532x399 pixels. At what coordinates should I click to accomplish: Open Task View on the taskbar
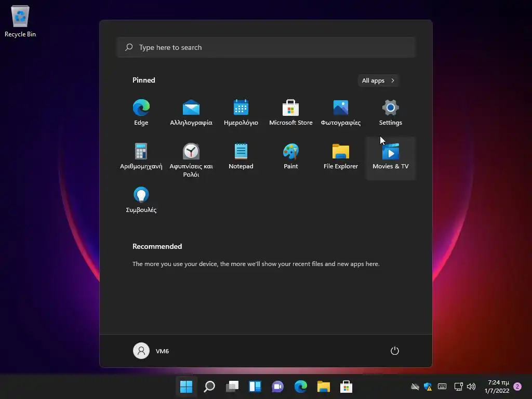tap(232, 387)
